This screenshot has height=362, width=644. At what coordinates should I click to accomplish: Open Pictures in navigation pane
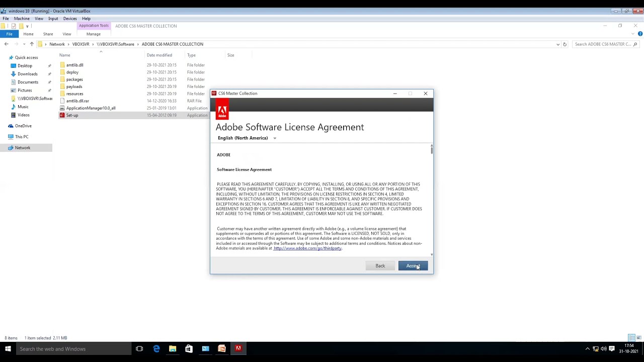click(25, 90)
